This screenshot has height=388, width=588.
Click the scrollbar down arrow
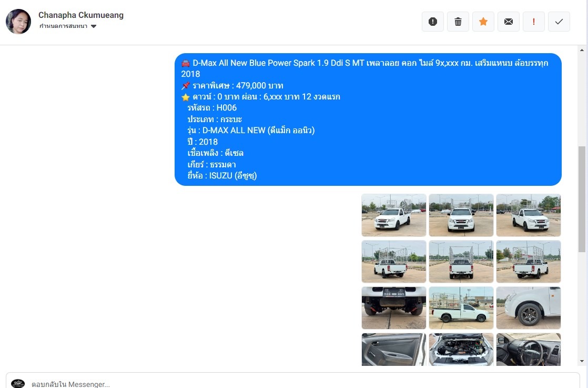point(582,361)
